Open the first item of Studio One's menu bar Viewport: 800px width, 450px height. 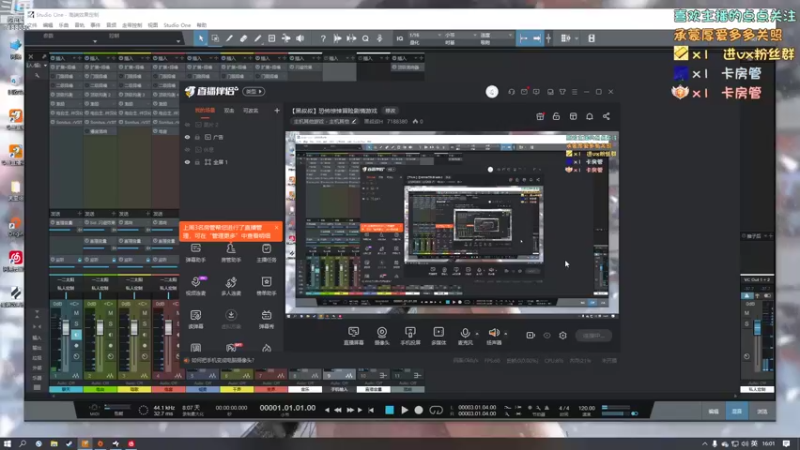pyautogui.click(x=32, y=25)
